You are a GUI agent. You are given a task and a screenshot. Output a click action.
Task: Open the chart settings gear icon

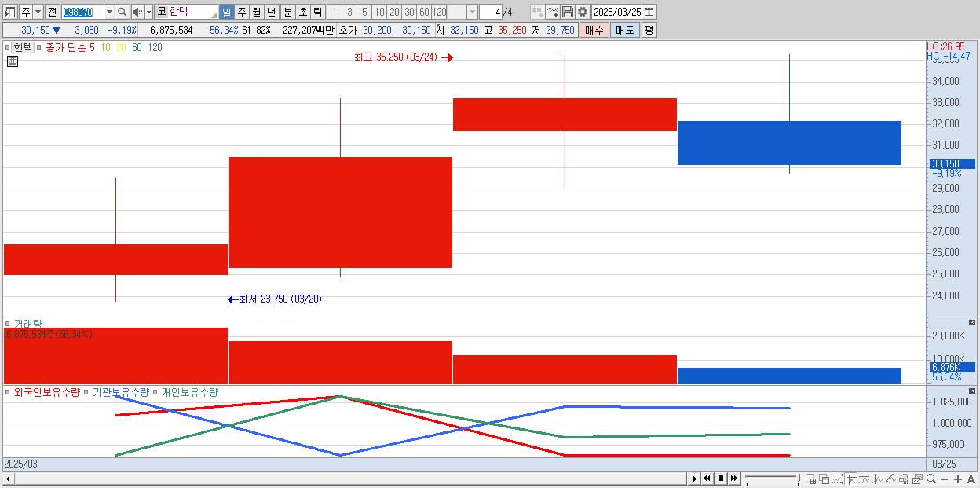coord(583,12)
